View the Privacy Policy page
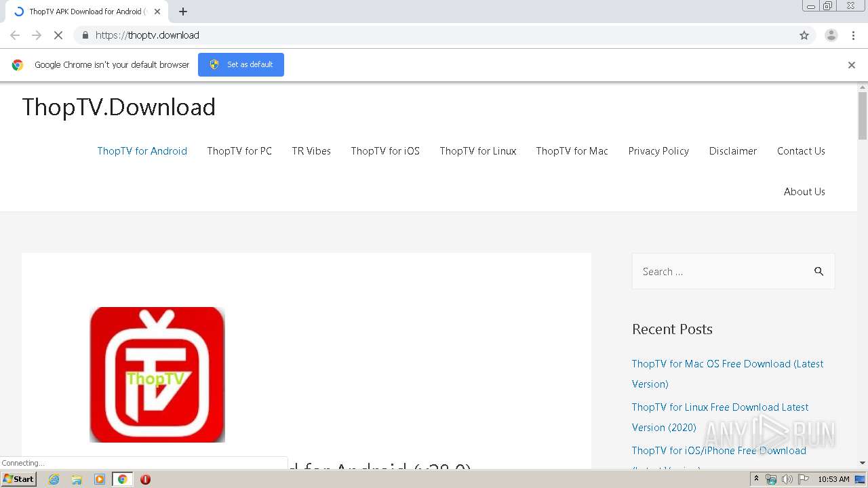This screenshot has width=868, height=488. tap(658, 151)
